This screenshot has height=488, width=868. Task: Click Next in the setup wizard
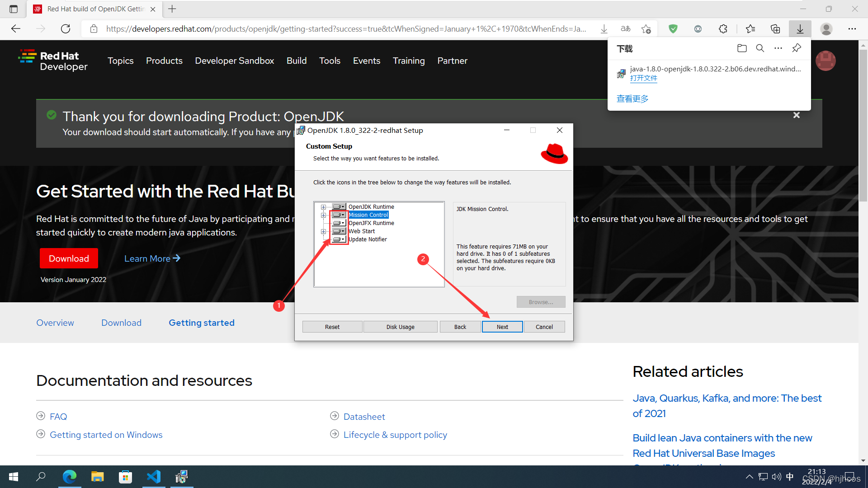pyautogui.click(x=502, y=327)
